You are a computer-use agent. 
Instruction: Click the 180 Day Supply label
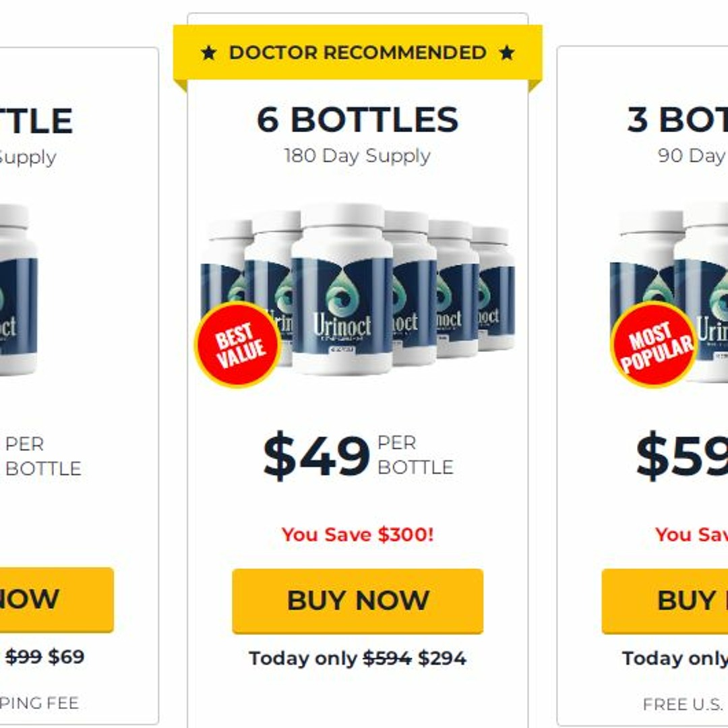[x=357, y=156]
